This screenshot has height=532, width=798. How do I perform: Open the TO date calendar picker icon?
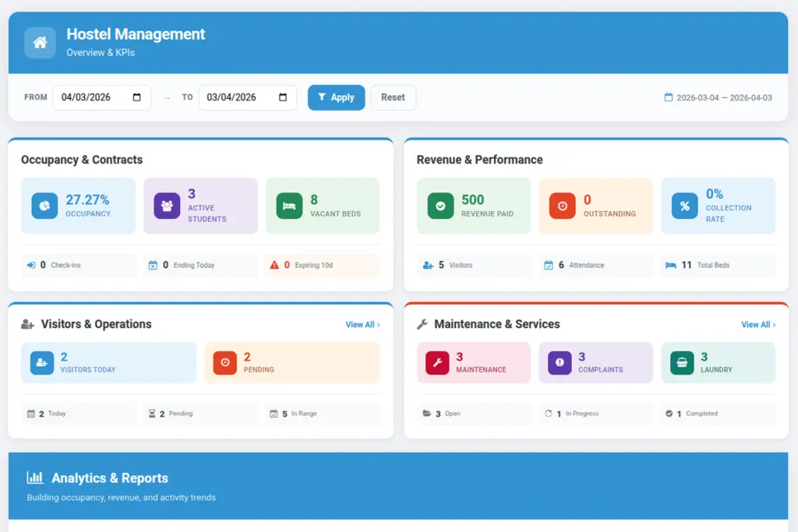coord(282,97)
